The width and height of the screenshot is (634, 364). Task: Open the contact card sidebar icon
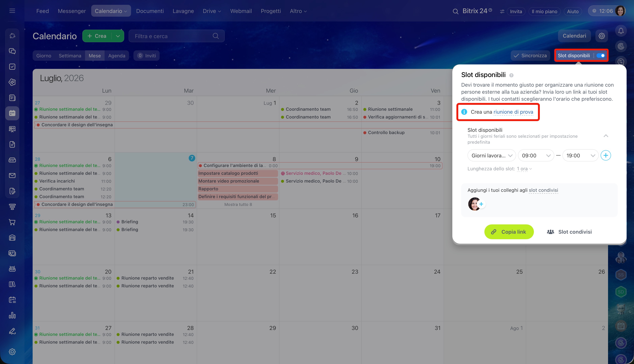12,253
